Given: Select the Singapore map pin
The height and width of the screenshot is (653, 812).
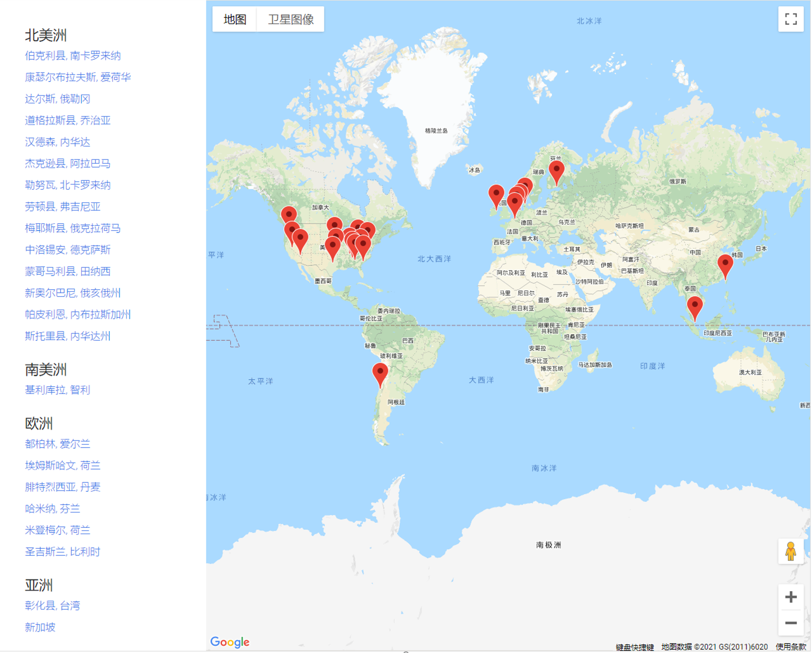Looking at the screenshot, I should [x=694, y=307].
